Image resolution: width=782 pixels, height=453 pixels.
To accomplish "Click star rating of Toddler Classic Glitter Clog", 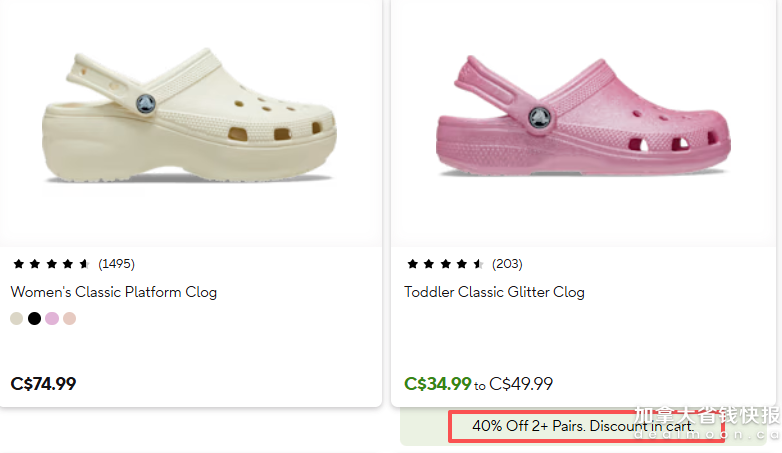I will coord(445,264).
